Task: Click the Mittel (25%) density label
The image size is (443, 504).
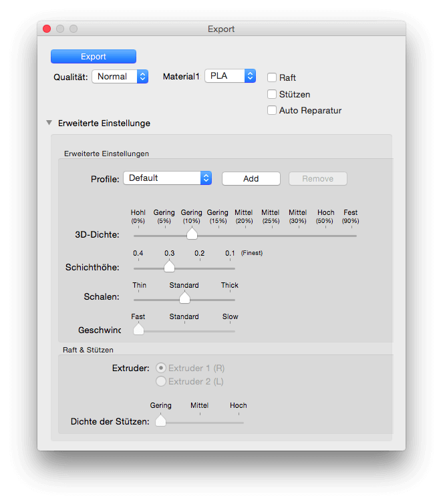Action: click(271, 216)
